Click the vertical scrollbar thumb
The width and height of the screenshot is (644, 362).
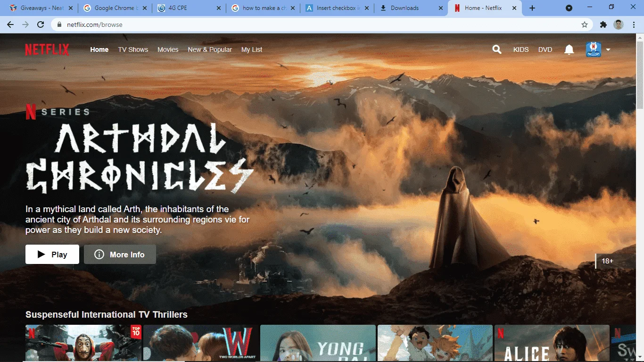click(x=640, y=75)
